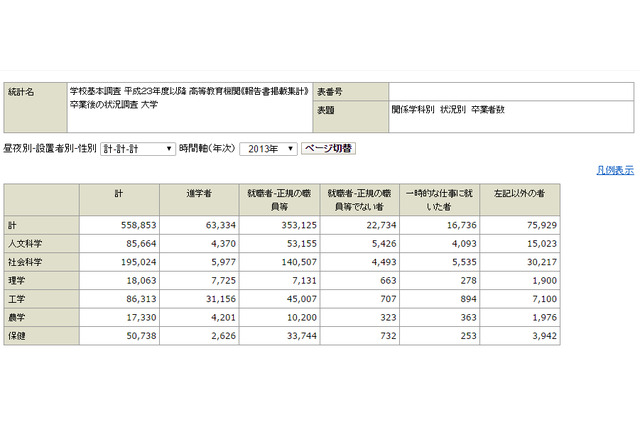640x426 pixels.
Task: Select cell value 4,093
Action: (x=464, y=244)
